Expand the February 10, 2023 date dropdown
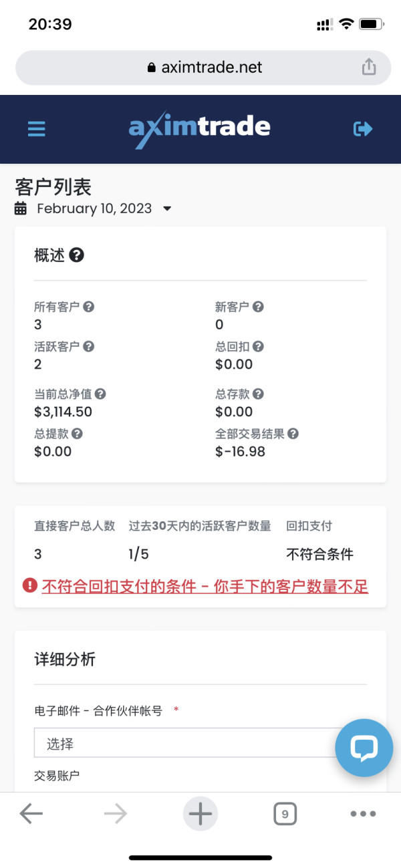The image size is (401, 868). [x=167, y=208]
